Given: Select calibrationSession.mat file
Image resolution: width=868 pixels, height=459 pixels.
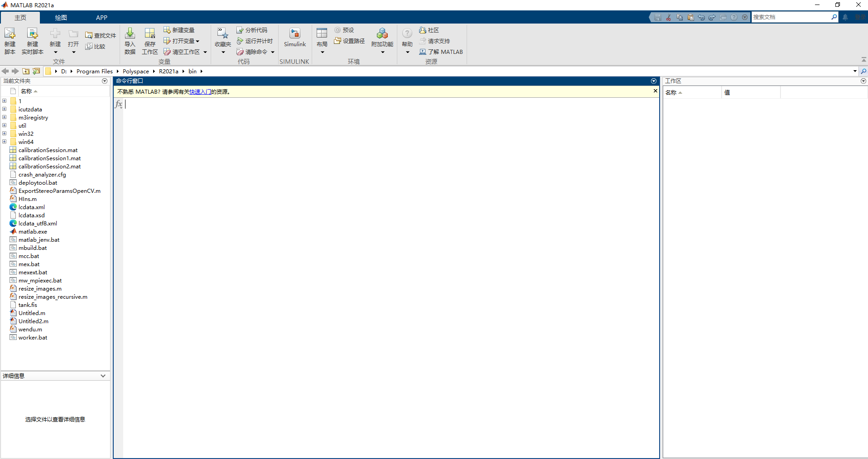Looking at the screenshot, I should [48, 150].
